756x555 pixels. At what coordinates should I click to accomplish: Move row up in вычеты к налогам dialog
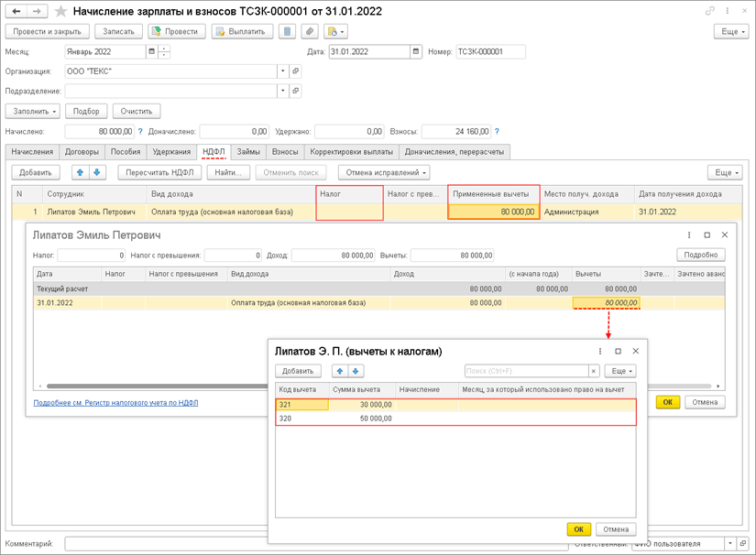pos(340,371)
